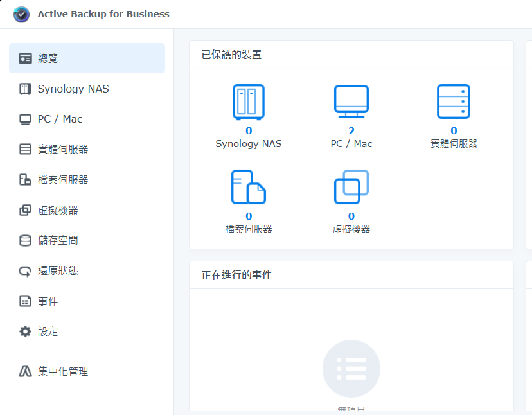Click the 集中化管理 sidebar icon

[x=25, y=371]
